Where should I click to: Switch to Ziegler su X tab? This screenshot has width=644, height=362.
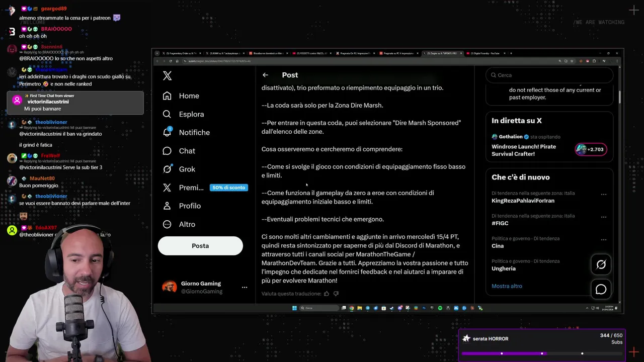click(442, 53)
